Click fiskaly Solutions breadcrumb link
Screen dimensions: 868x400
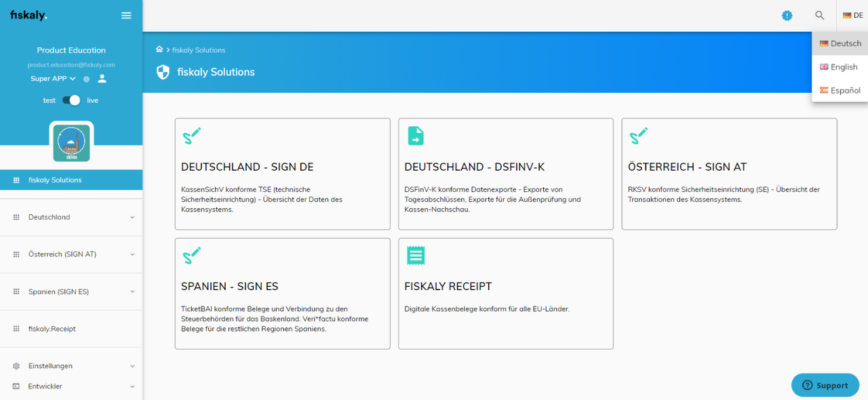point(199,50)
